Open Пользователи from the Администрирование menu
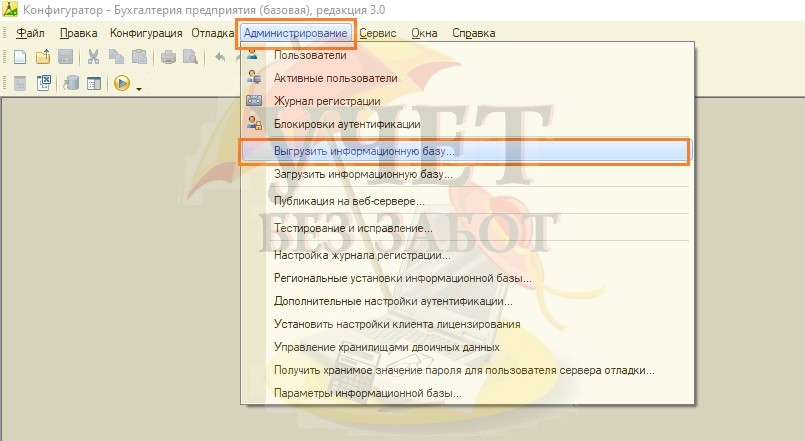The image size is (805, 441). point(311,55)
